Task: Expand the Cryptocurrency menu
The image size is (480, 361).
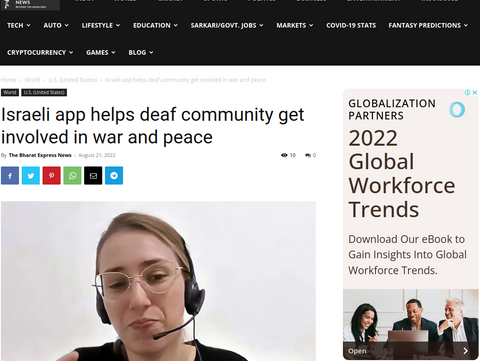Action: click(x=40, y=52)
